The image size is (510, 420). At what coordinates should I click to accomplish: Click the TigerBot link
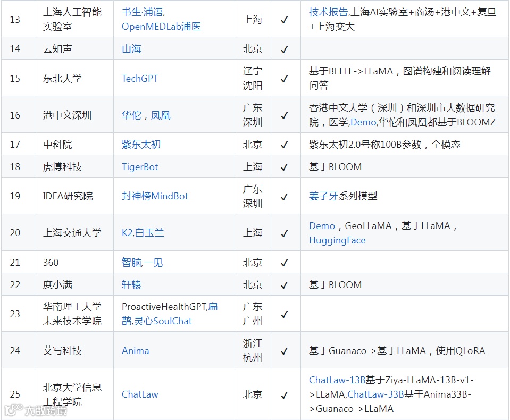[x=140, y=167]
